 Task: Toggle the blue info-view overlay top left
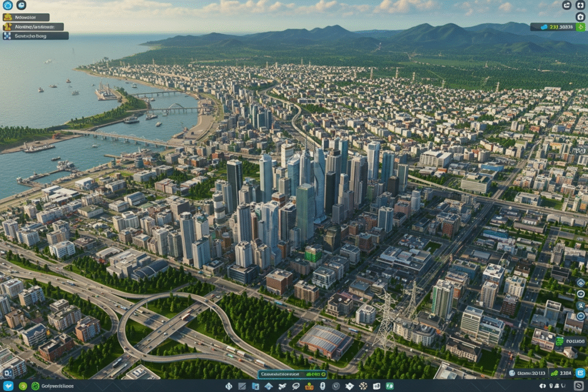pos(7,5)
